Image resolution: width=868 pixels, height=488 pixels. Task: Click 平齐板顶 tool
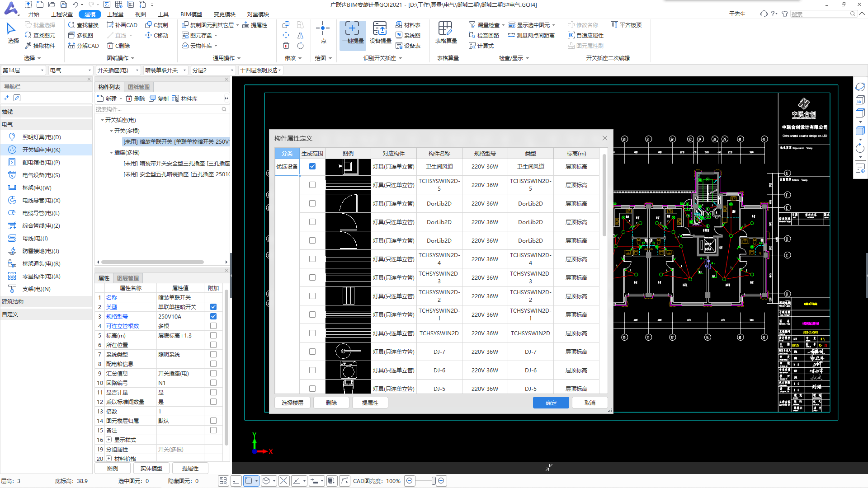[627, 25]
